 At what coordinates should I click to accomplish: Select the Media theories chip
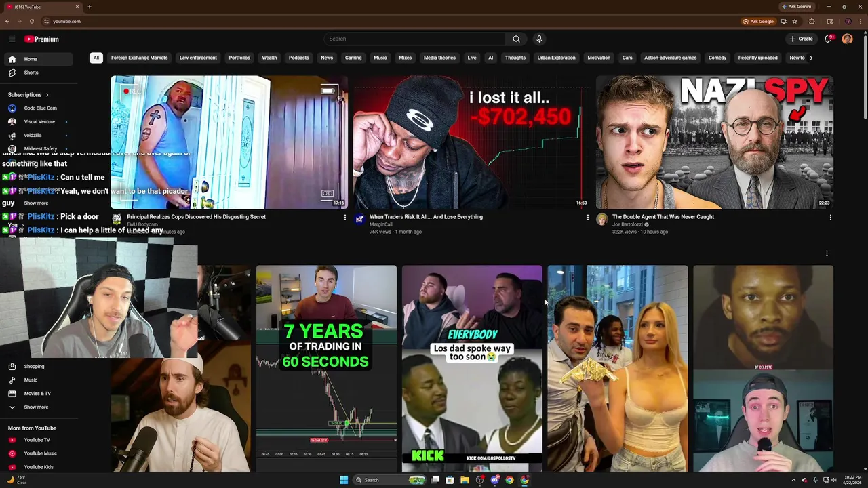439,58
